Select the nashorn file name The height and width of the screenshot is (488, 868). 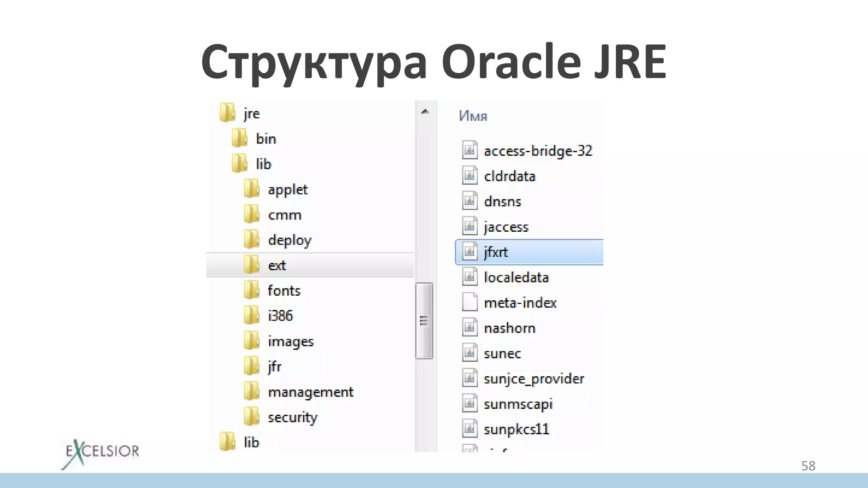510,328
